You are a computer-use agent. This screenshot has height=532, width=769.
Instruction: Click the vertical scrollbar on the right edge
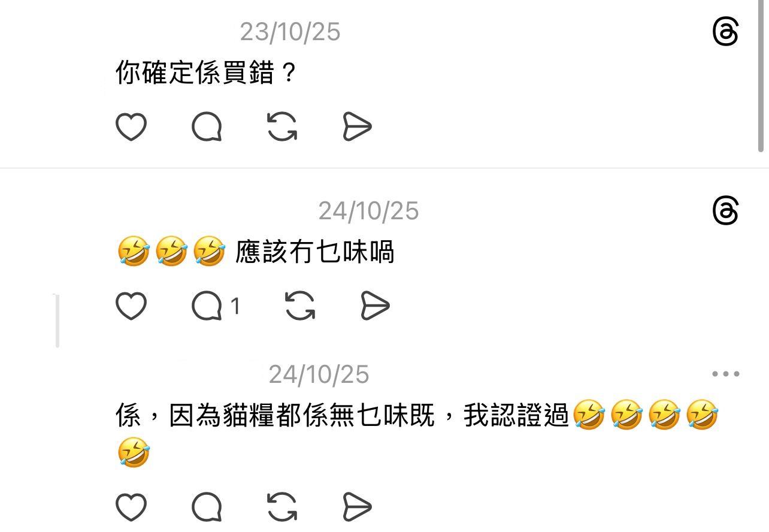pyautogui.click(x=761, y=75)
